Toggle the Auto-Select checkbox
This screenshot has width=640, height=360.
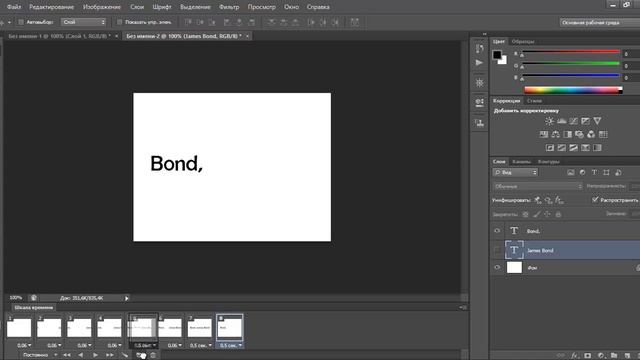pos(21,22)
